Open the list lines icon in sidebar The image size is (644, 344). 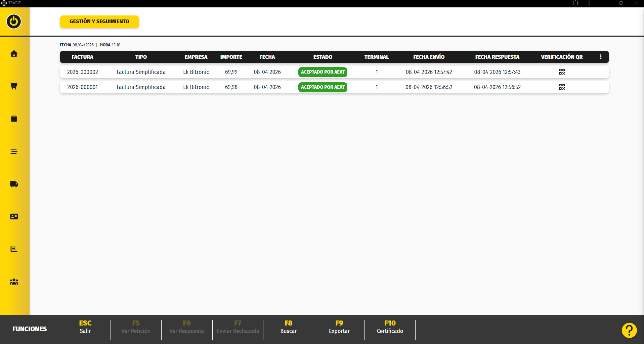pos(14,152)
